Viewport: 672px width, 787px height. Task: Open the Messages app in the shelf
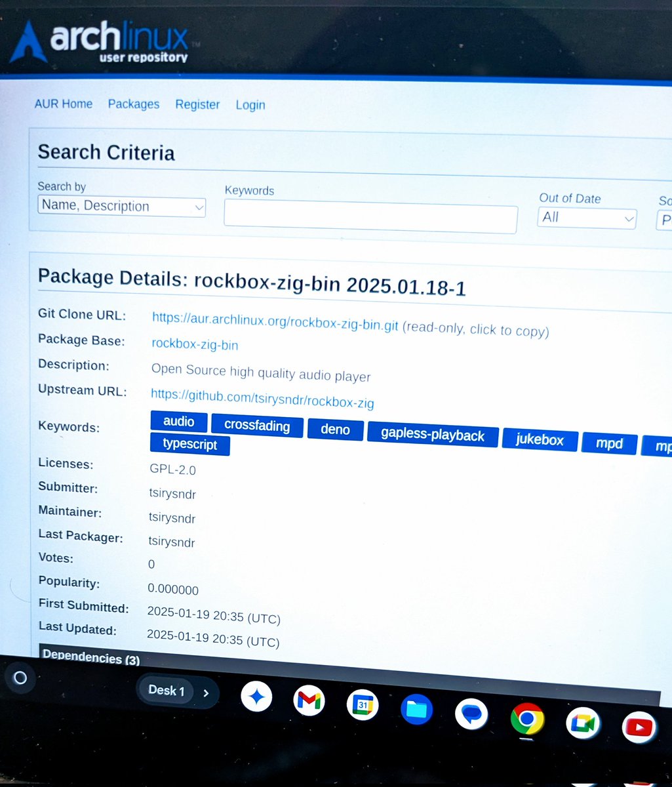click(471, 714)
